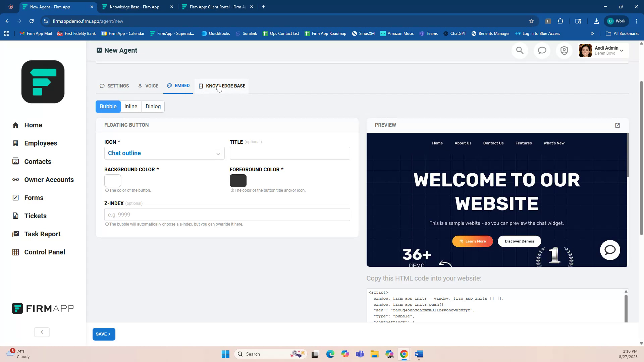Click inside the Z-Index field
Screen dimensions: 644x362
pyautogui.click(x=227, y=215)
